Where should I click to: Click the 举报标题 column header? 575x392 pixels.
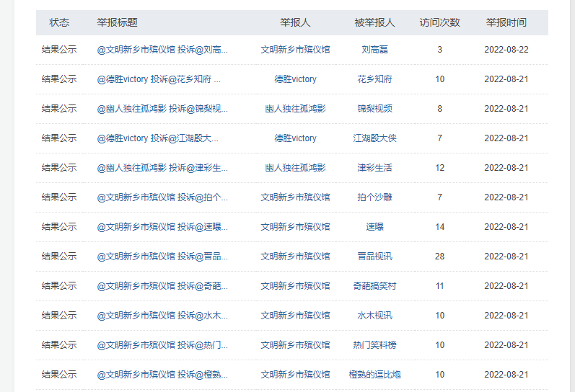[118, 22]
